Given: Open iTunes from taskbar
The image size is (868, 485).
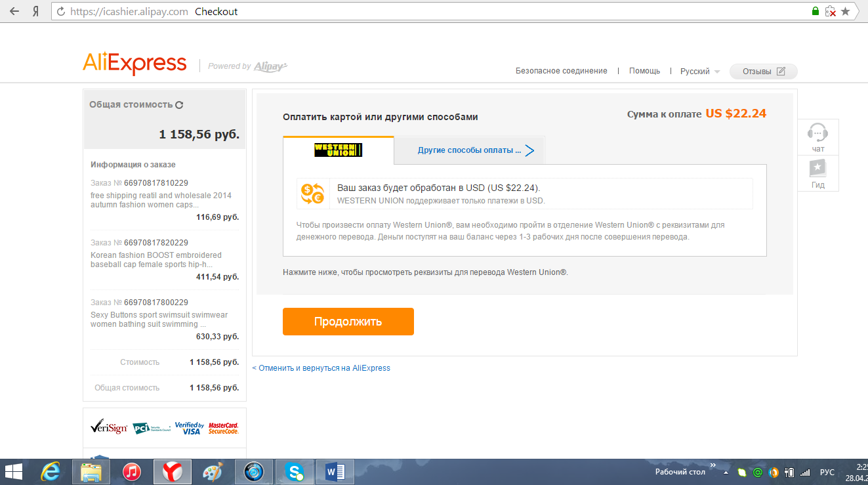Looking at the screenshot, I should coord(132,471).
